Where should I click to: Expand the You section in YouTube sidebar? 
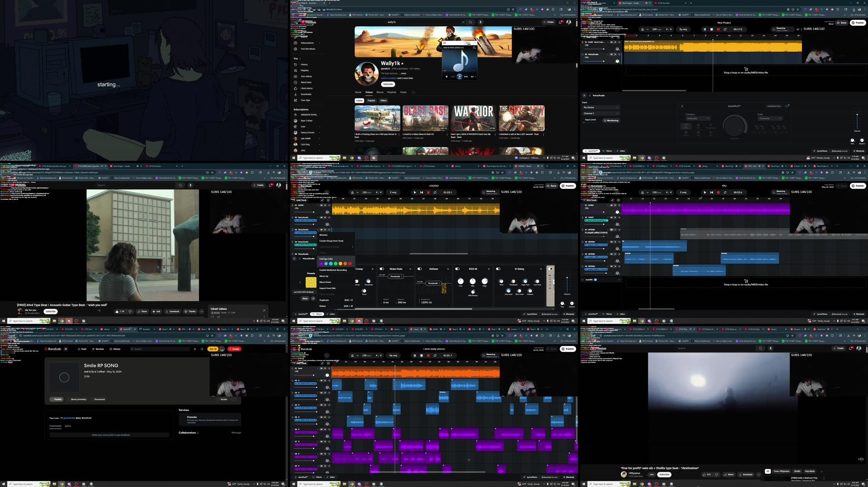(296, 58)
